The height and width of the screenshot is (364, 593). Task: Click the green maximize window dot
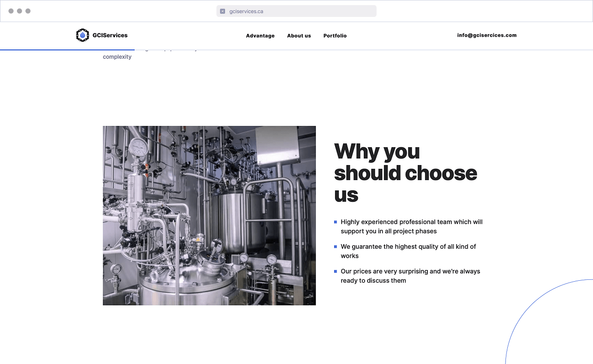tap(28, 11)
